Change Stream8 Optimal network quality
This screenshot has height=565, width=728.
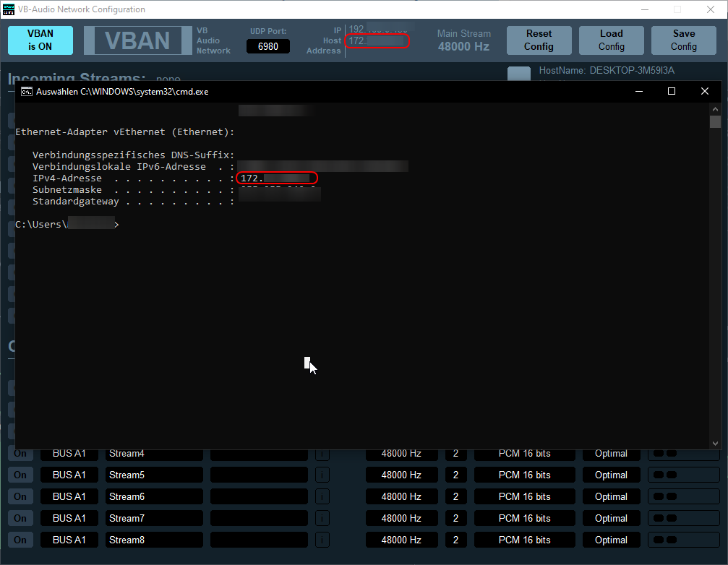pyautogui.click(x=611, y=540)
